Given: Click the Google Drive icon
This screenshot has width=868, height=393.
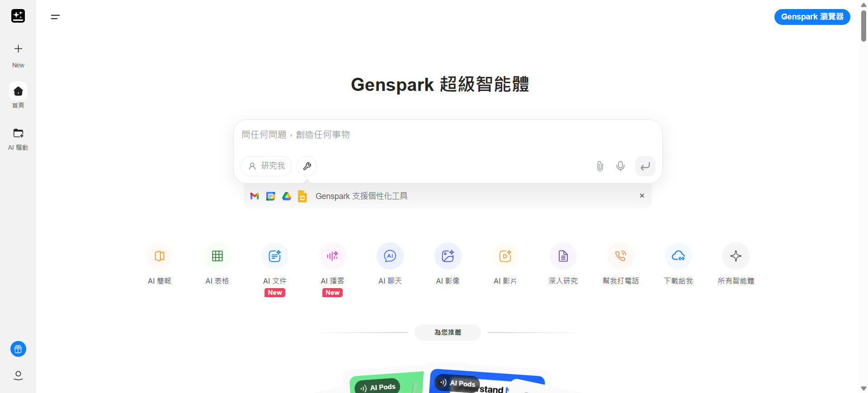Looking at the screenshot, I should pos(287,196).
